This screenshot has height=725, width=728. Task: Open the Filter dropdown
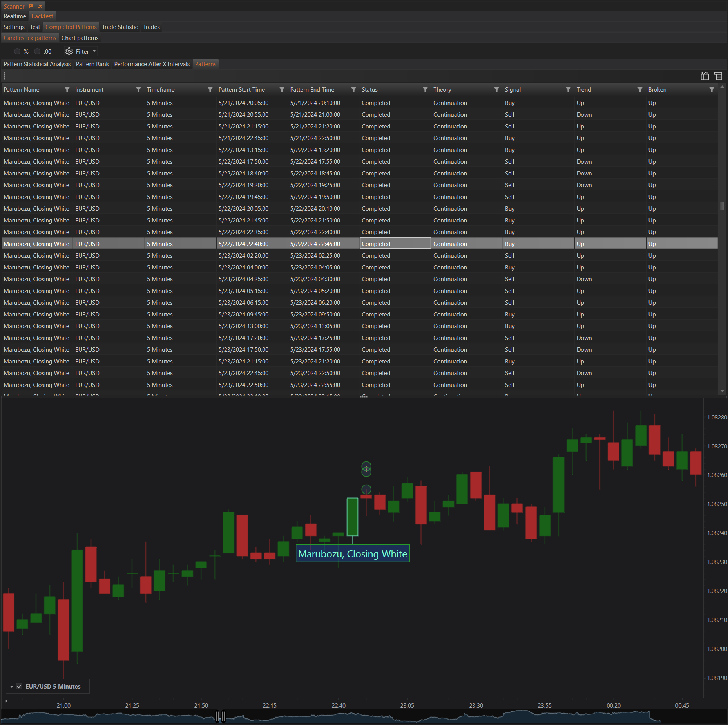[81, 51]
